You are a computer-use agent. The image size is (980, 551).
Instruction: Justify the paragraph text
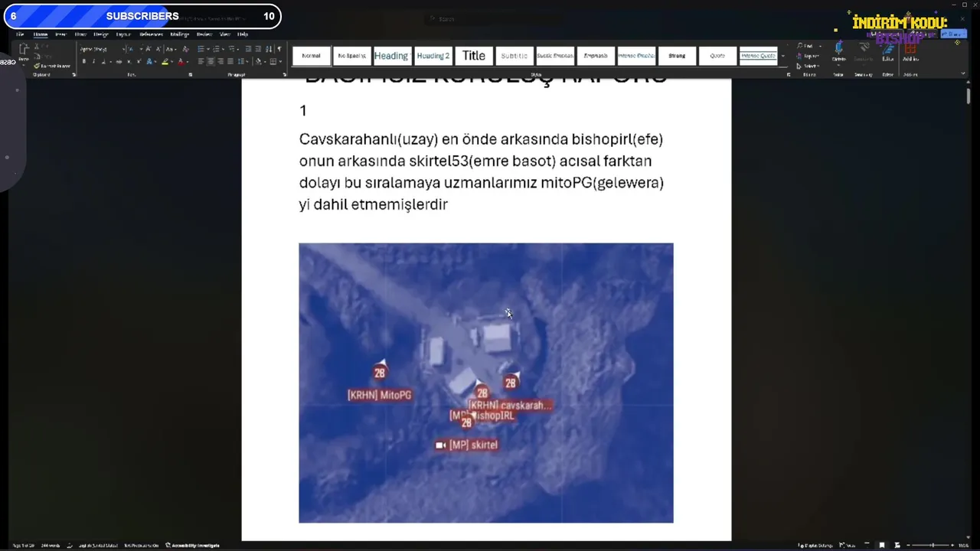[230, 61]
